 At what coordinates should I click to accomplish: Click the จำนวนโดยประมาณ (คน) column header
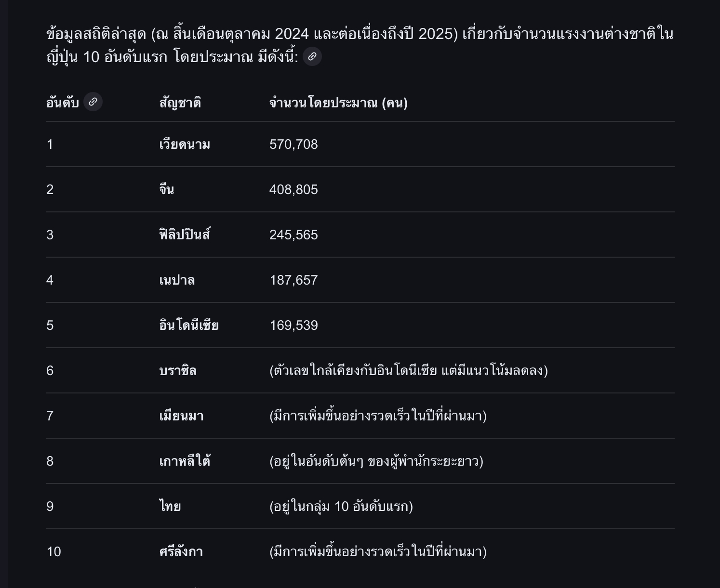[x=338, y=103]
